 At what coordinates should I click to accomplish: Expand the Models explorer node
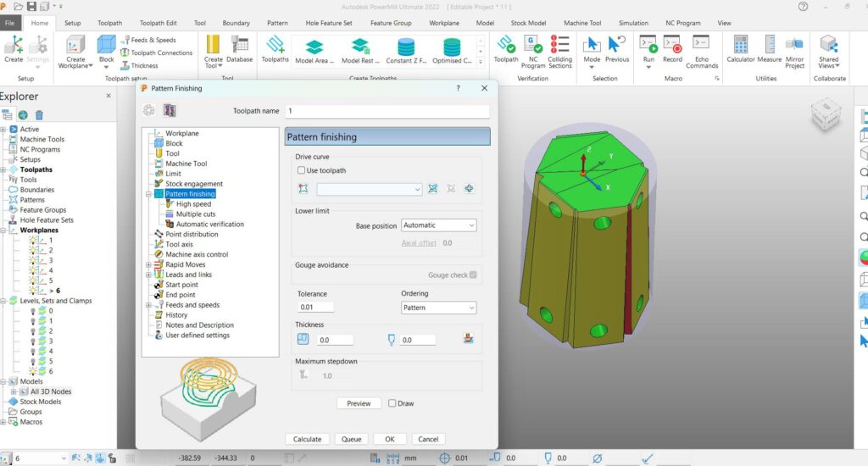click(3, 382)
